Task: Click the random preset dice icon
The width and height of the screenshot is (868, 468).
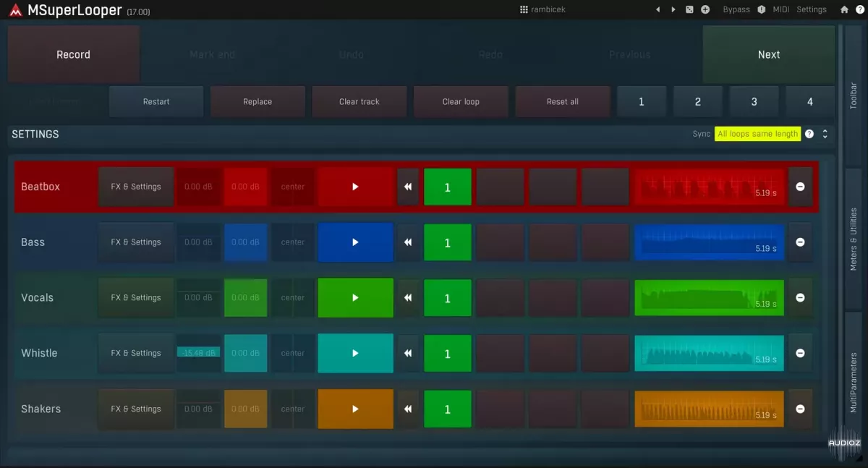Action: (x=689, y=9)
